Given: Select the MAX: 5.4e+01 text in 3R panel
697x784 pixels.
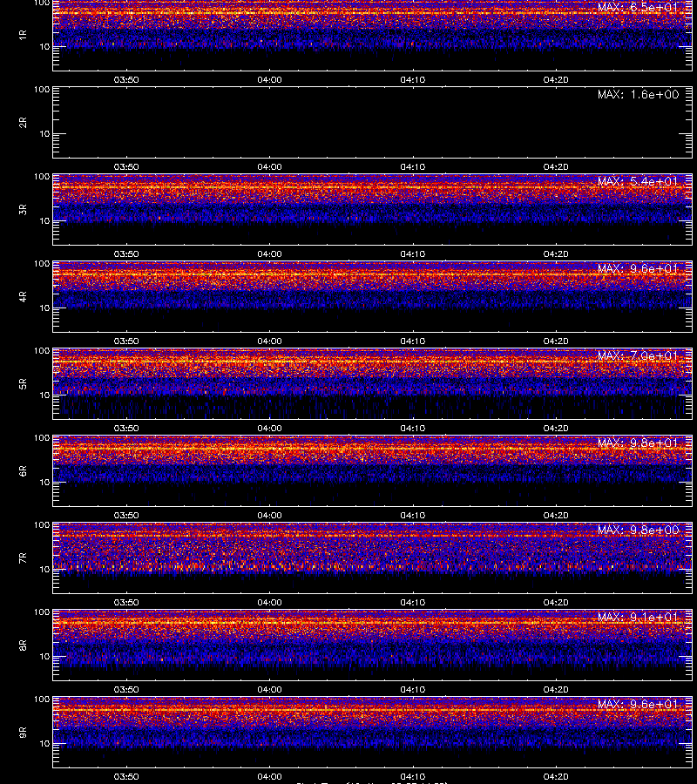Looking at the screenshot, I should [x=638, y=181].
